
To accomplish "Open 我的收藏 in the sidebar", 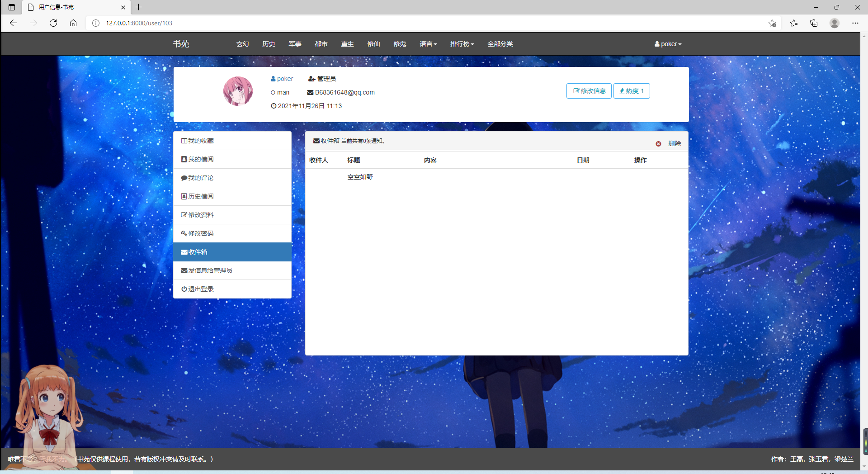I will click(232, 141).
